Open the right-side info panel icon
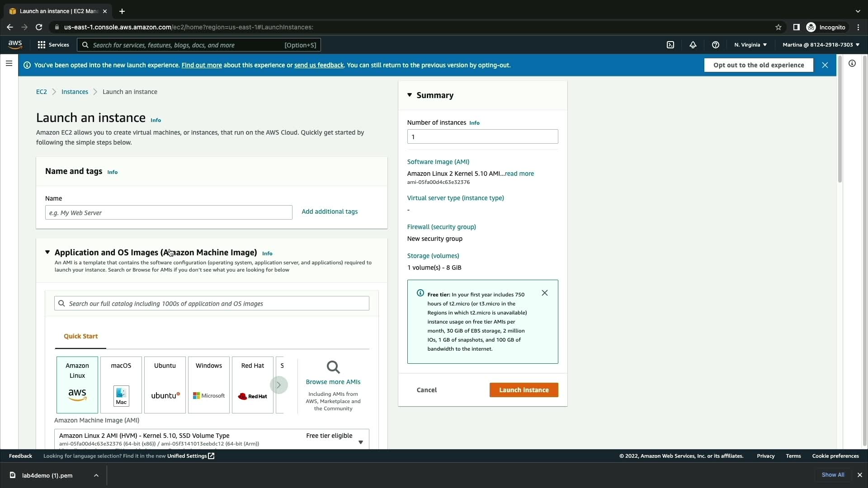 852,64
